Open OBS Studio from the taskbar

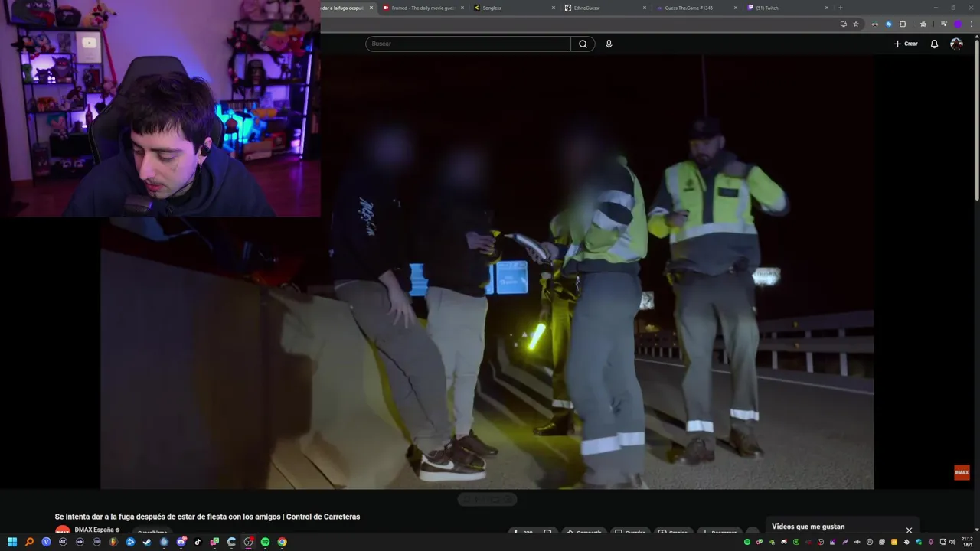249,542
